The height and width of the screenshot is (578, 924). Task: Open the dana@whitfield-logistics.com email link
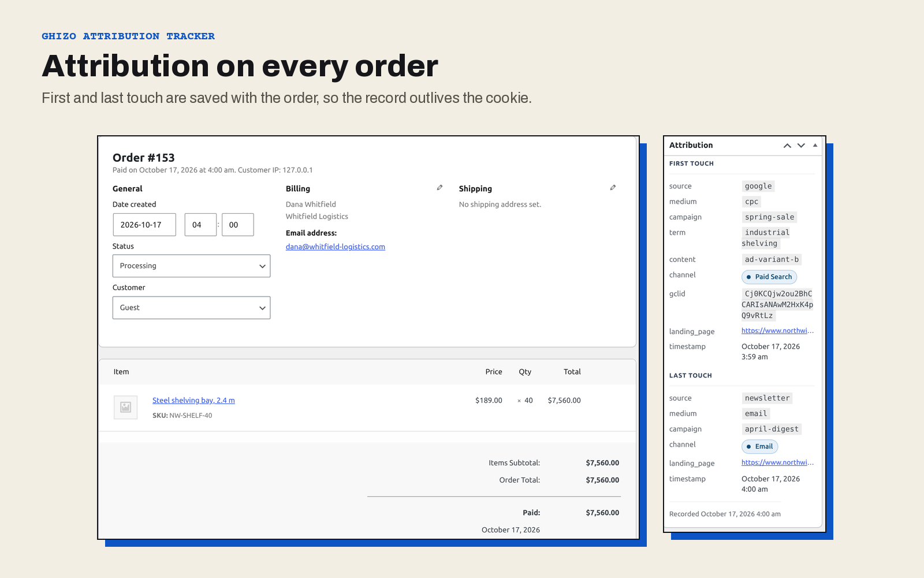point(336,247)
